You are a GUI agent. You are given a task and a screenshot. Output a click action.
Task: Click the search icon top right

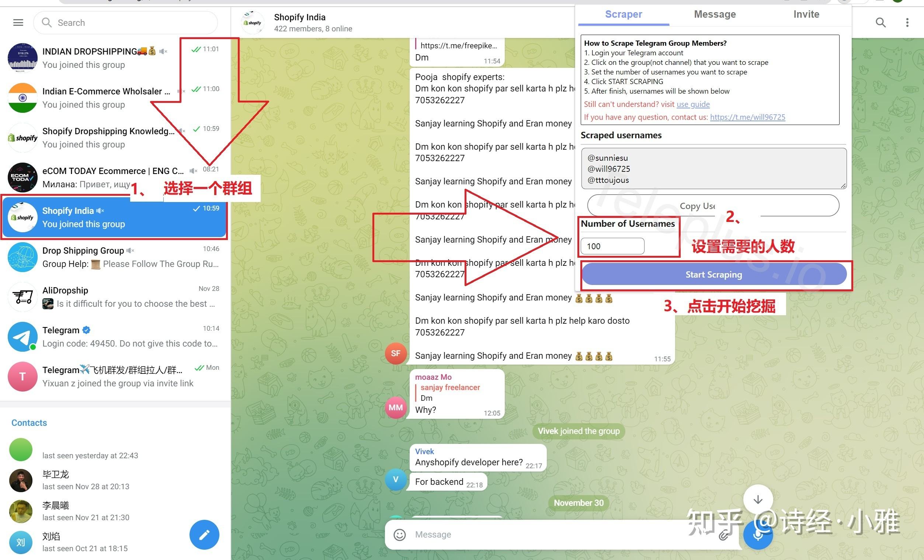880,22
